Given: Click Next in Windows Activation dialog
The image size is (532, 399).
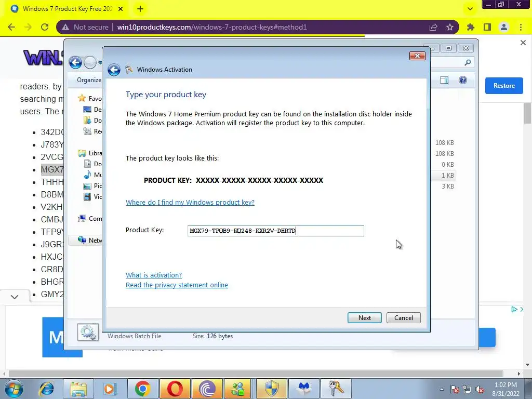Looking at the screenshot, I should [x=364, y=317].
